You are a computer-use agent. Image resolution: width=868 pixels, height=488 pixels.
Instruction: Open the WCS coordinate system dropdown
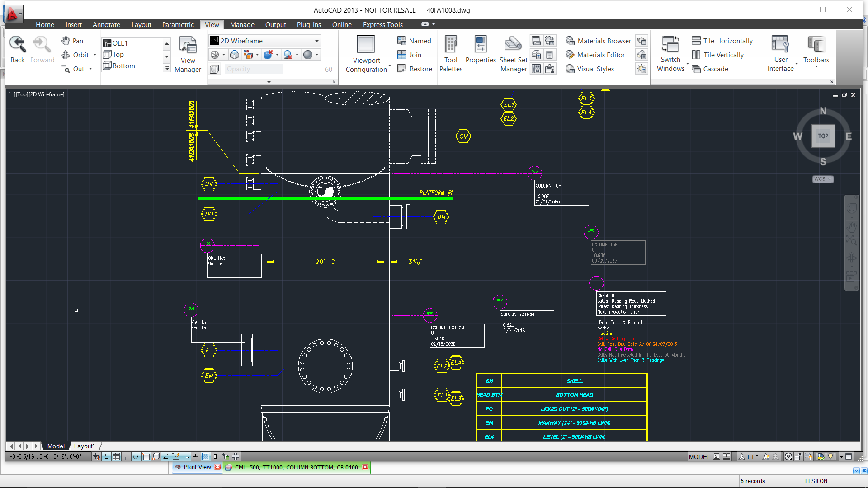click(822, 179)
